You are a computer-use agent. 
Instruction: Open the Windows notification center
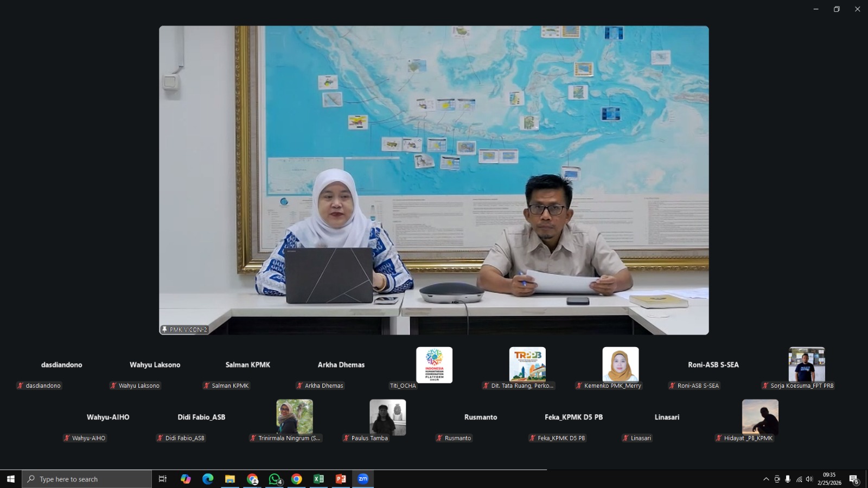[x=853, y=479]
